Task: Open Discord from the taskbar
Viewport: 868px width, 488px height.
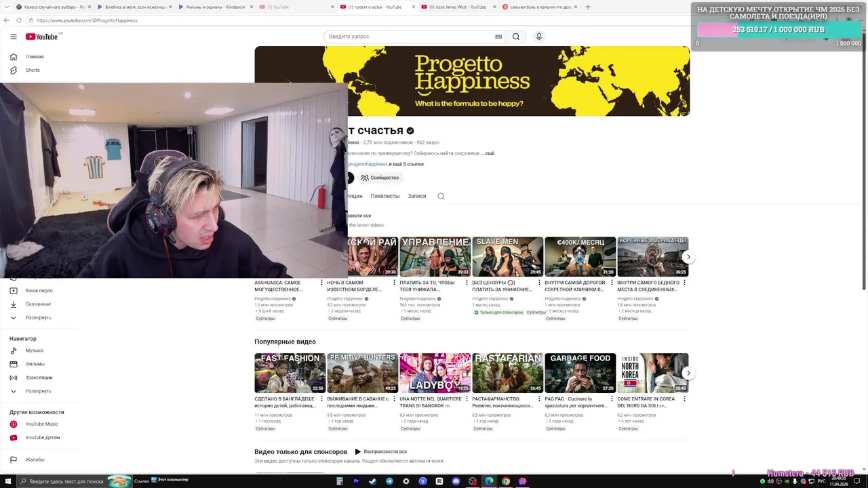Action: coord(456,481)
